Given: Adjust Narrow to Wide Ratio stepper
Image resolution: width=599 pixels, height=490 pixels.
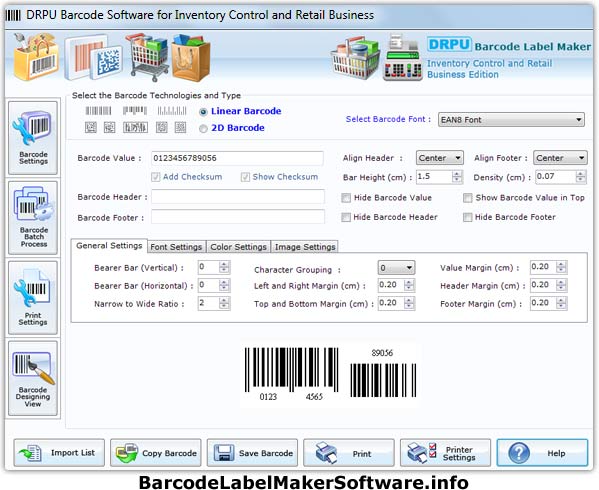Looking at the screenshot, I should (x=224, y=303).
